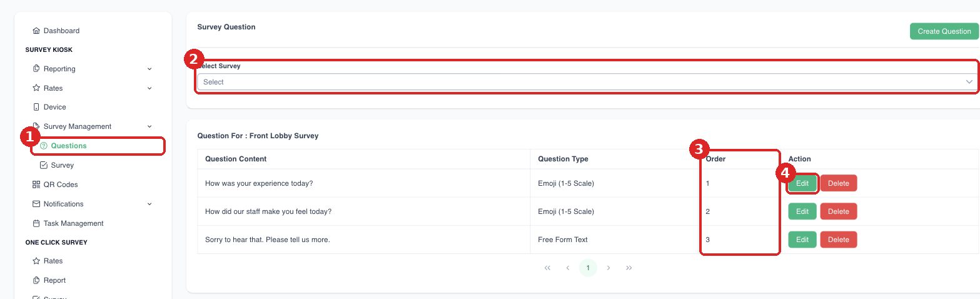Click the Notifications envelope icon

click(x=36, y=204)
